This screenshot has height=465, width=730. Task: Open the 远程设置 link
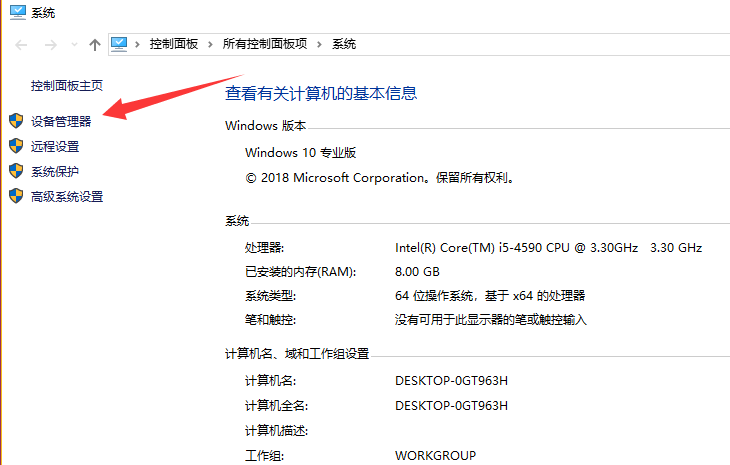pos(55,147)
